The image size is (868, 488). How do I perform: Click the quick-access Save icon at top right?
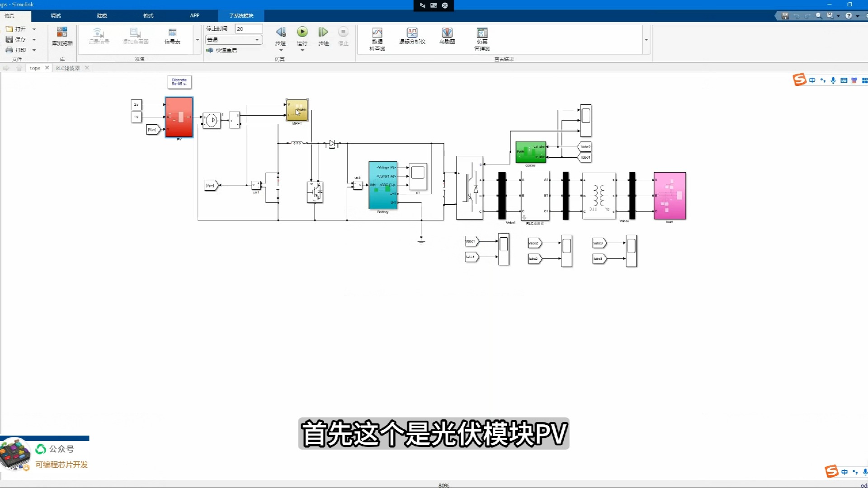pos(785,16)
